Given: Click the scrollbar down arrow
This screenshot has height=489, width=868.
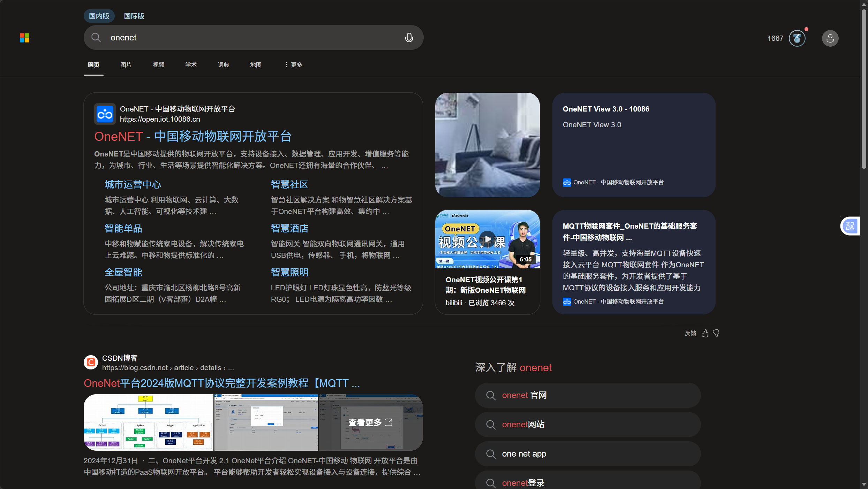Looking at the screenshot, I should tap(864, 484).
